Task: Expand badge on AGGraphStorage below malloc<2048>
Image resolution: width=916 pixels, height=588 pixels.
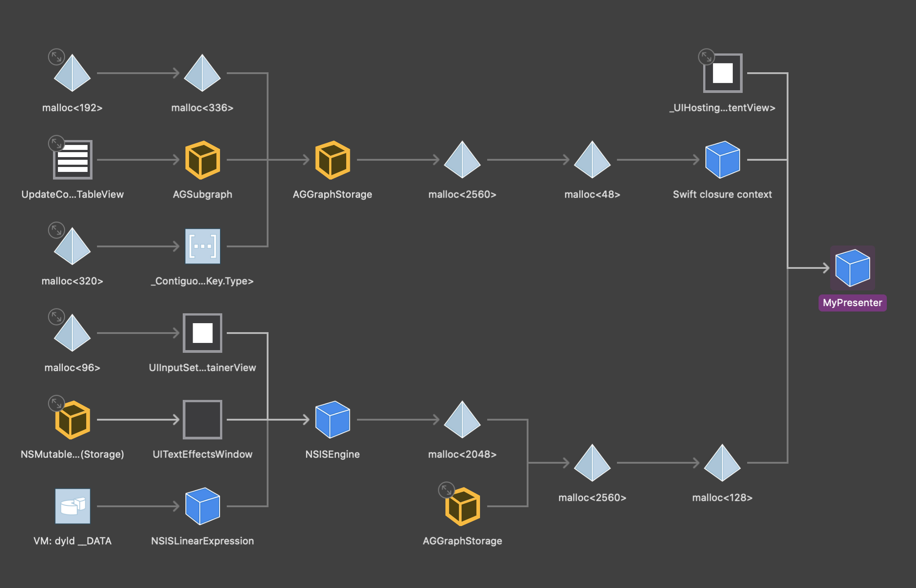Action: tap(447, 490)
